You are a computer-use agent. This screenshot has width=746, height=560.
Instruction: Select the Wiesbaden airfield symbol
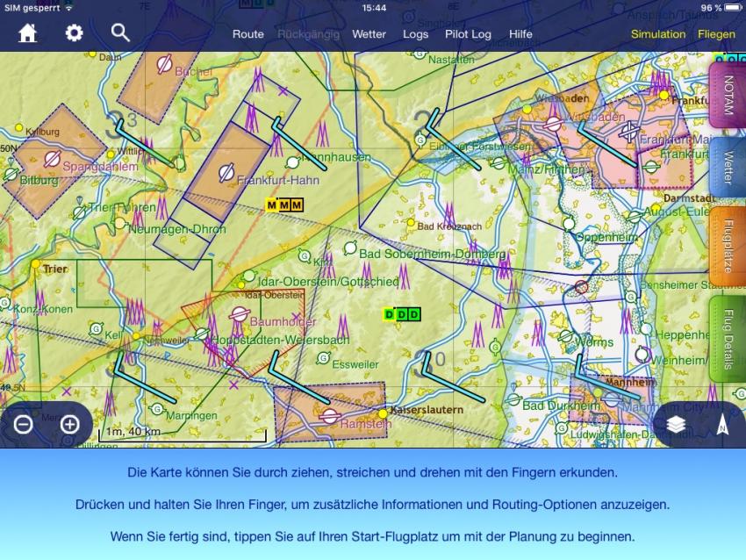(553, 124)
